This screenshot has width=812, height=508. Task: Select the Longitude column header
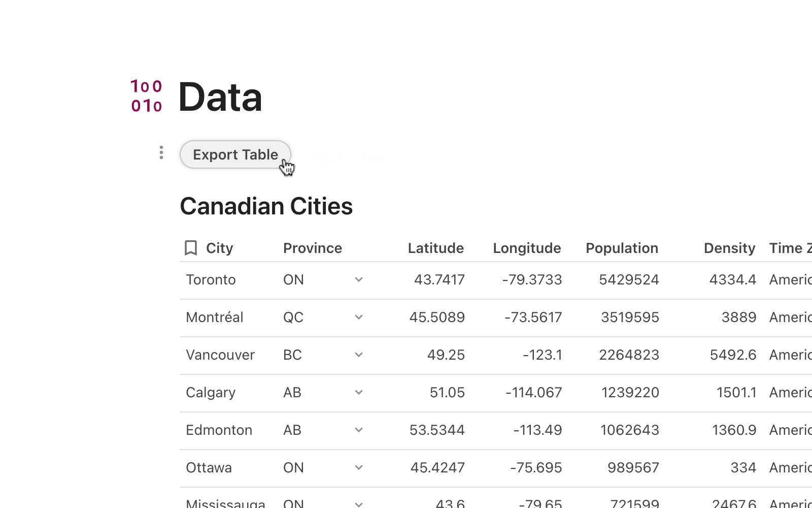(x=527, y=248)
